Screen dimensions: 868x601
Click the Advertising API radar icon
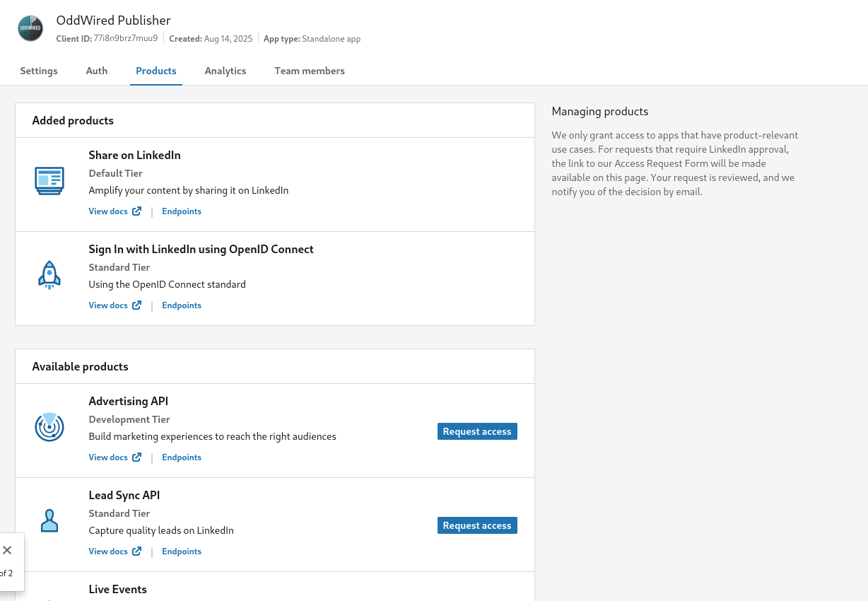coord(49,426)
